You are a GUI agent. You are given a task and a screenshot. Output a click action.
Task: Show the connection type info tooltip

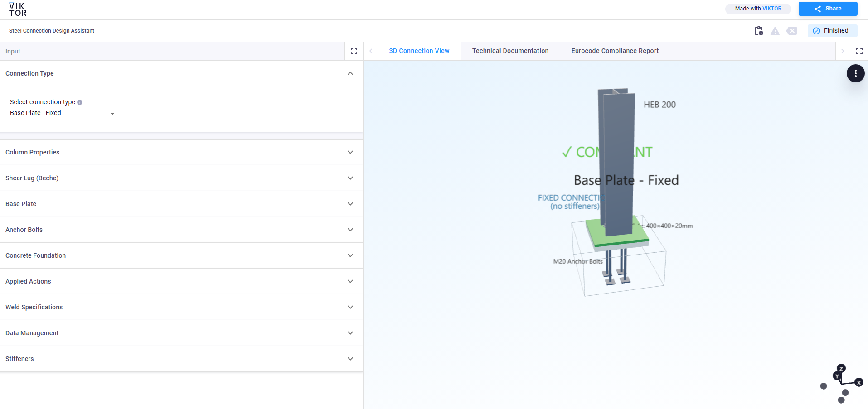(x=80, y=102)
